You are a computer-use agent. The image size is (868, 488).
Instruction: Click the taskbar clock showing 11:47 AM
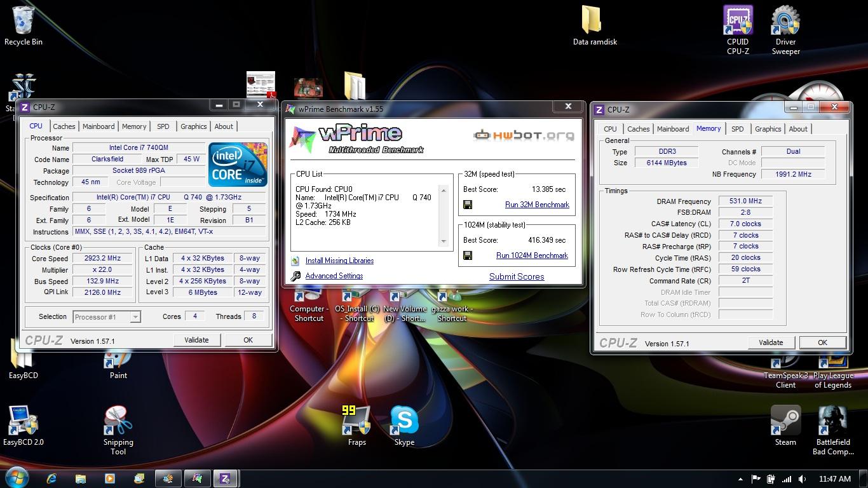(x=835, y=479)
